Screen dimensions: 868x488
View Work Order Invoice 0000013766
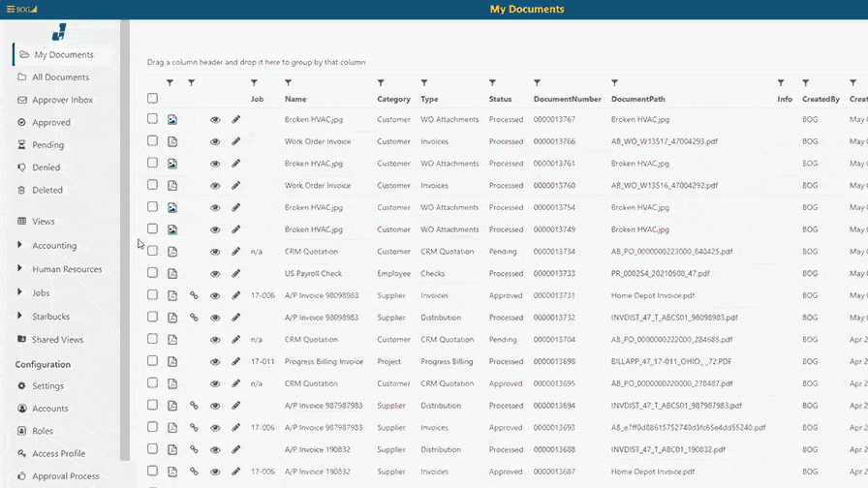(x=215, y=141)
